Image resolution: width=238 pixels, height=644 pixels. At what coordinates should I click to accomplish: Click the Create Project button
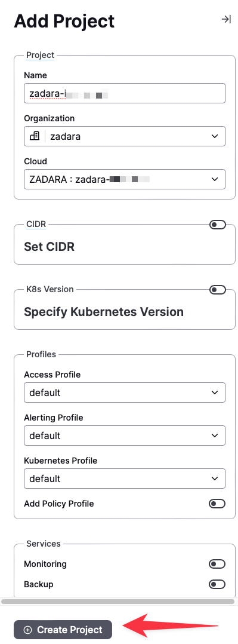tap(63, 630)
